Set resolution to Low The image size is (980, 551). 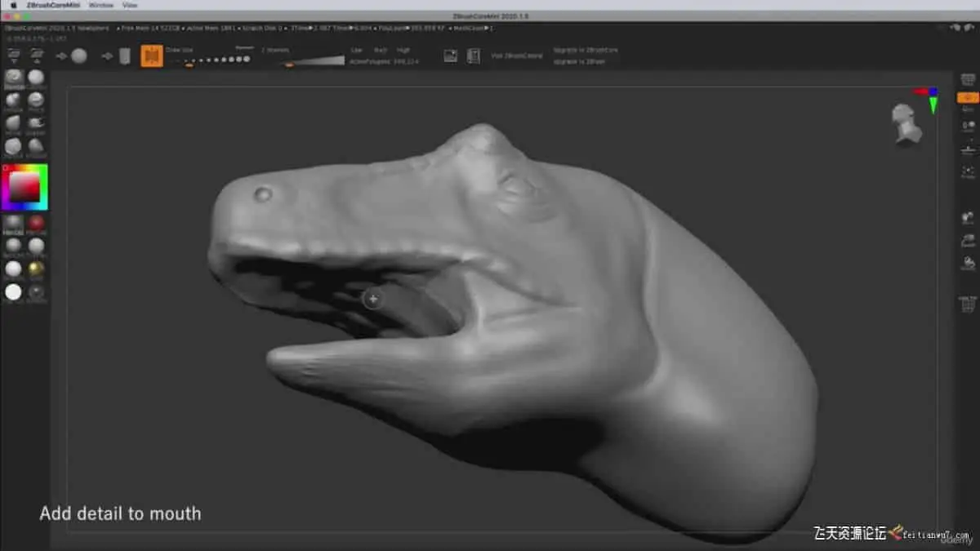356,51
